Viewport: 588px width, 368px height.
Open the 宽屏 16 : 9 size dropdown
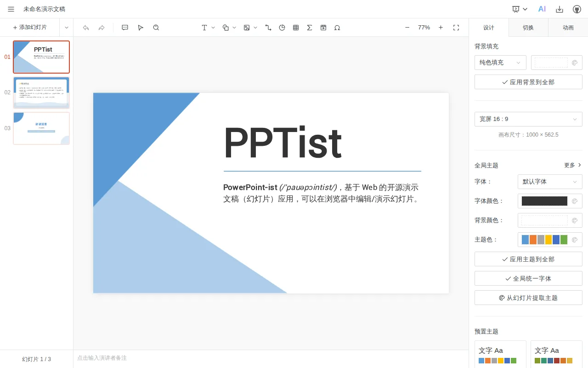click(x=528, y=119)
